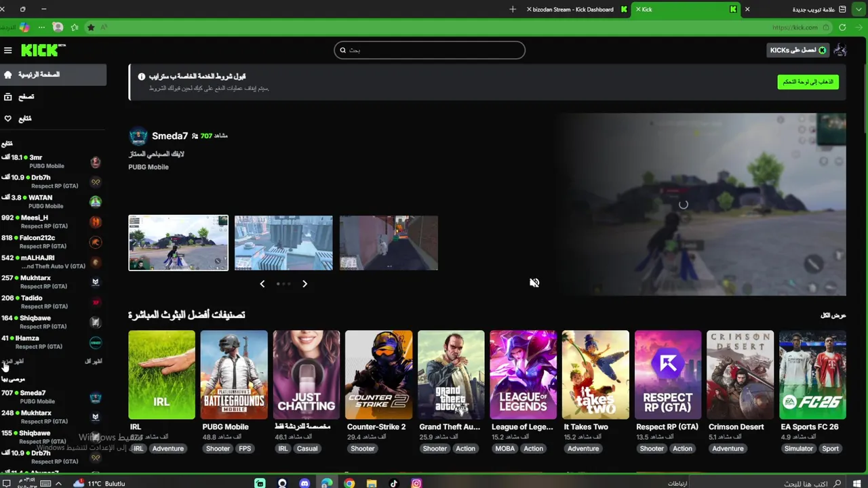Open the hamburger sidebar menu
868x488 pixels.
[x=7, y=50]
